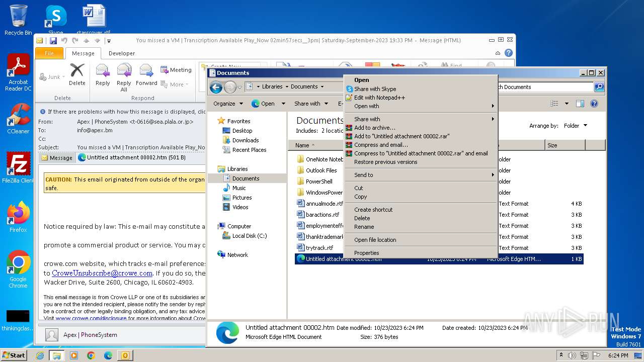Viewport: 644px width, 362px height.
Task: Click the Back arrow in the Documents window
Action: point(216,87)
